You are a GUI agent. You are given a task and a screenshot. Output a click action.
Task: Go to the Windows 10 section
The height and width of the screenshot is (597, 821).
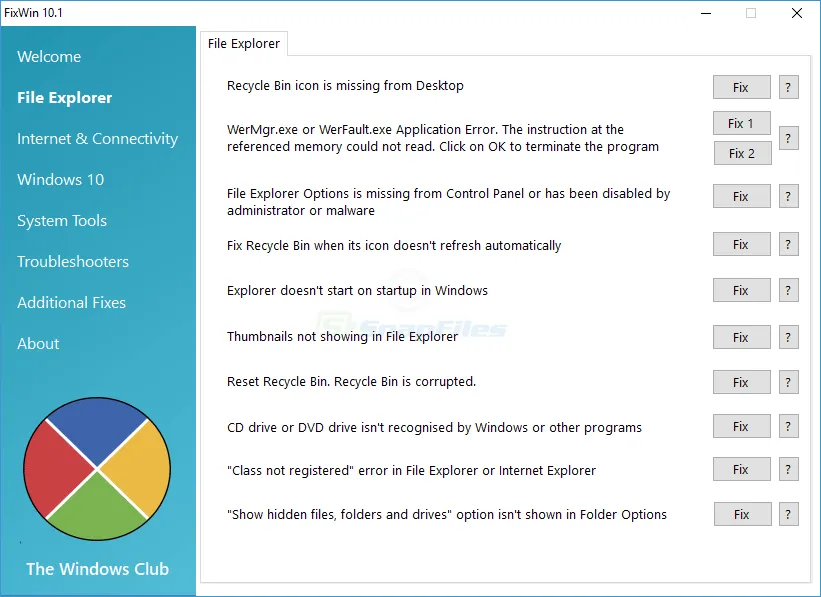(60, 180)
